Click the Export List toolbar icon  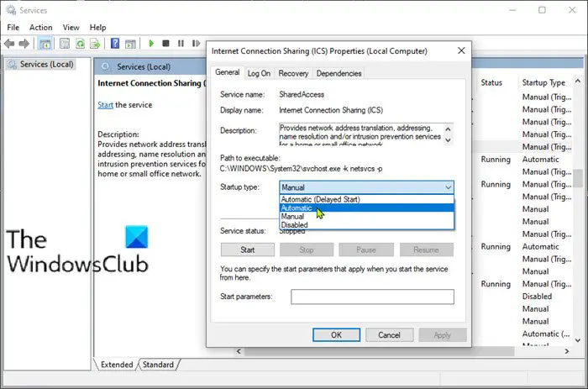[95, 44]
